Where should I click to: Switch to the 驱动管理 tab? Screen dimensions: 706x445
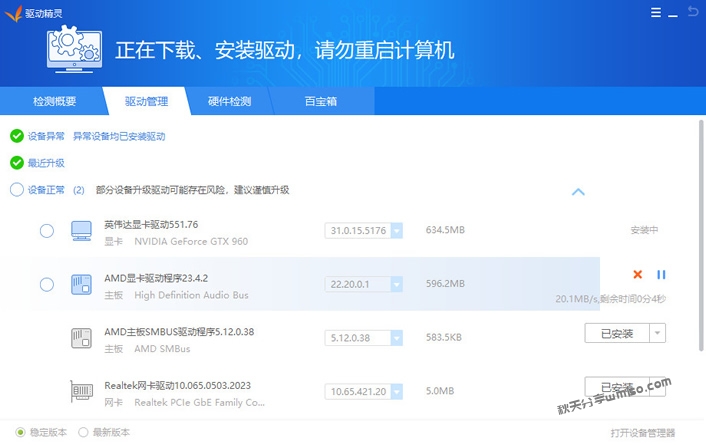[146, 101]
